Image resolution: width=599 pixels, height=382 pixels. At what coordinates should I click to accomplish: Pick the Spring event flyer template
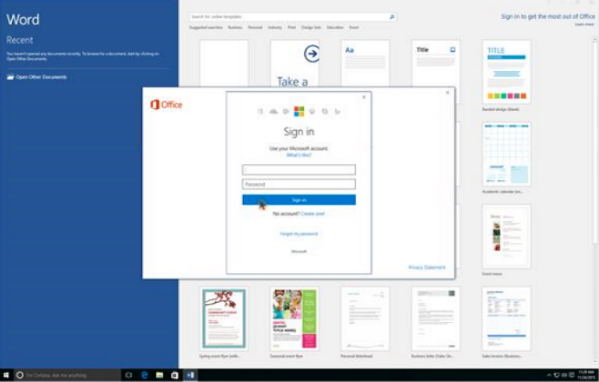click(x=224, y=319)
